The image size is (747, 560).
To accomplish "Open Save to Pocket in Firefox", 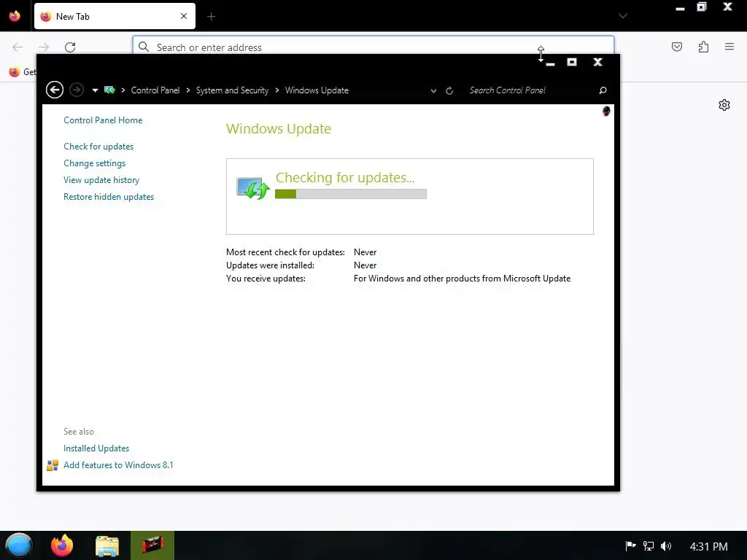I will coord(676,47).
